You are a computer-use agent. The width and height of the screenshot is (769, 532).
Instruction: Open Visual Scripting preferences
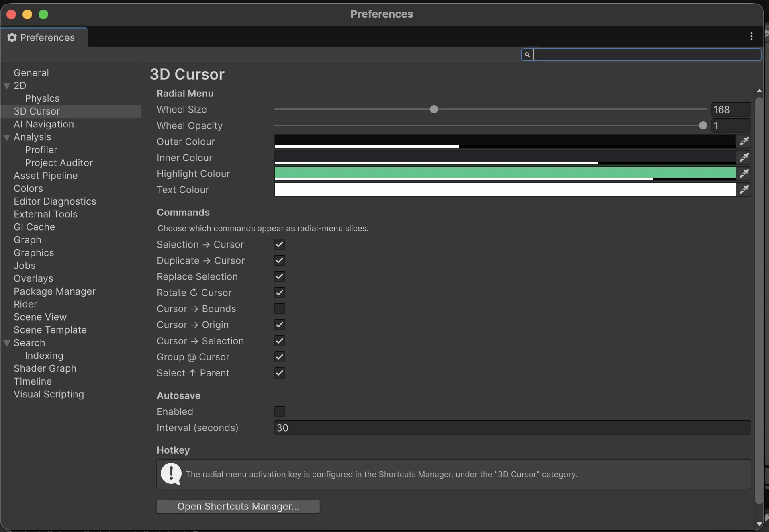point(49,394)
